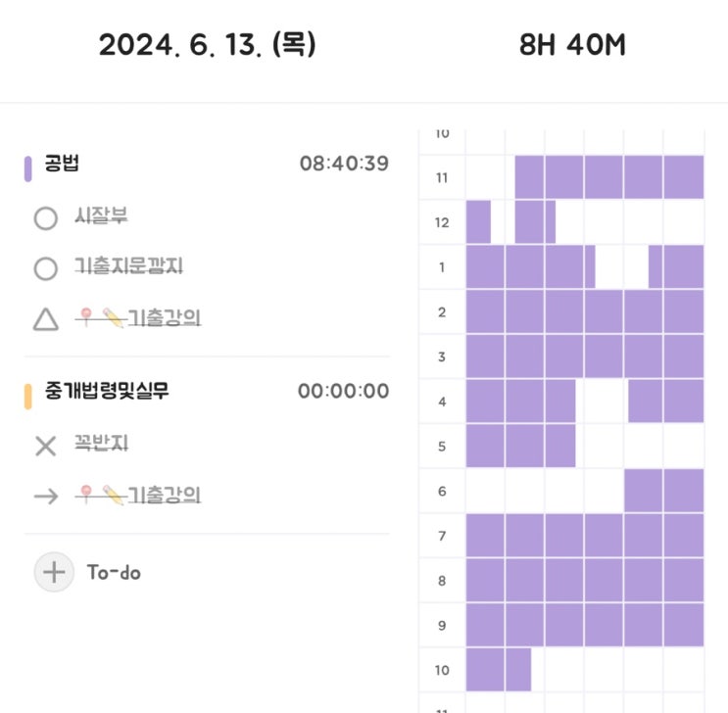Open the 공법 subject header
Viewport: 728px width, 713px height.
click(62, 163)
